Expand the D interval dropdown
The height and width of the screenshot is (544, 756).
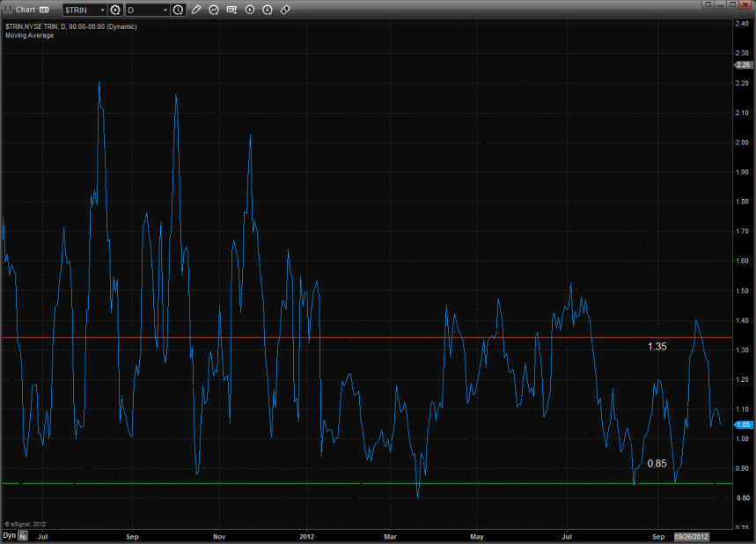coord(165,10)
